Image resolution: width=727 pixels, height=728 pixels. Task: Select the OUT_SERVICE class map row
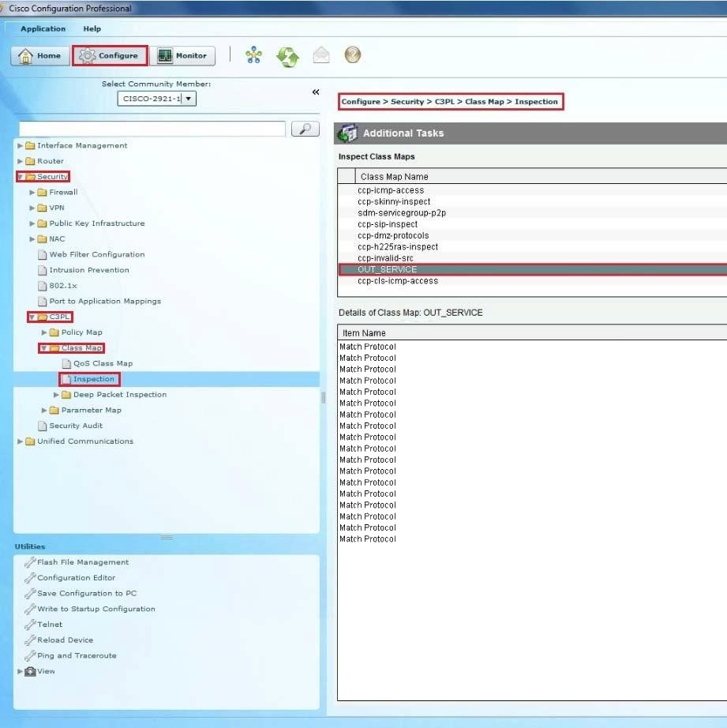[533, 270]
